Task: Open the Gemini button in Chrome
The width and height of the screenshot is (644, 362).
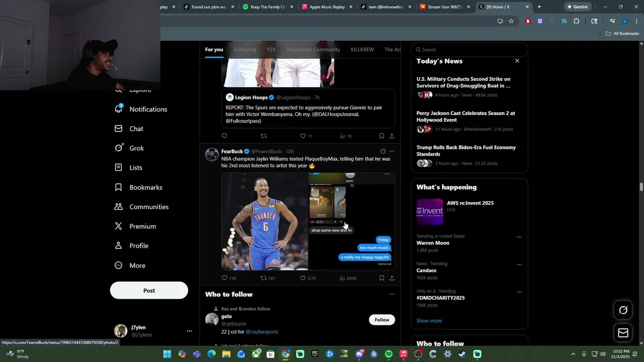Action: pyautogui.click(x=577, y=7)
